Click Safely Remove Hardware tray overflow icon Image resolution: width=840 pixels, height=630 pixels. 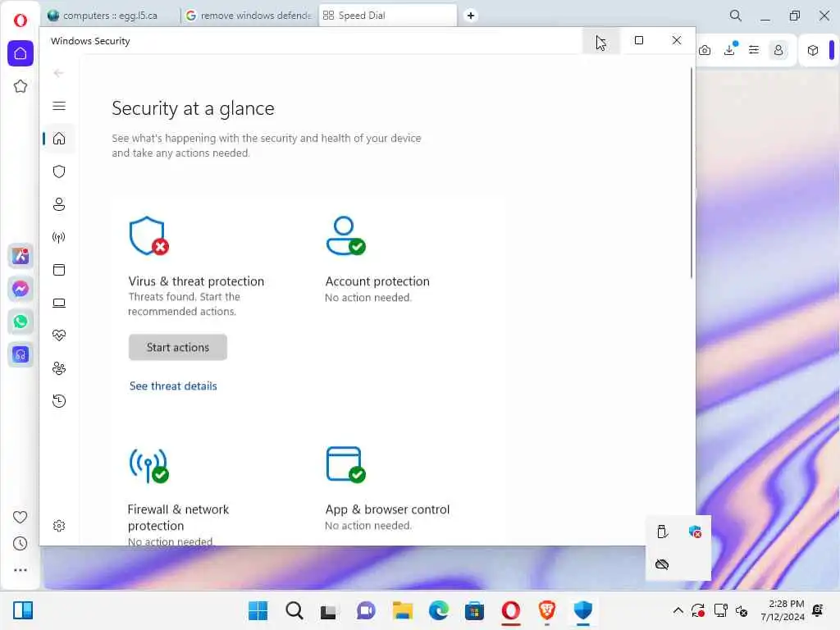coord(662,532)
